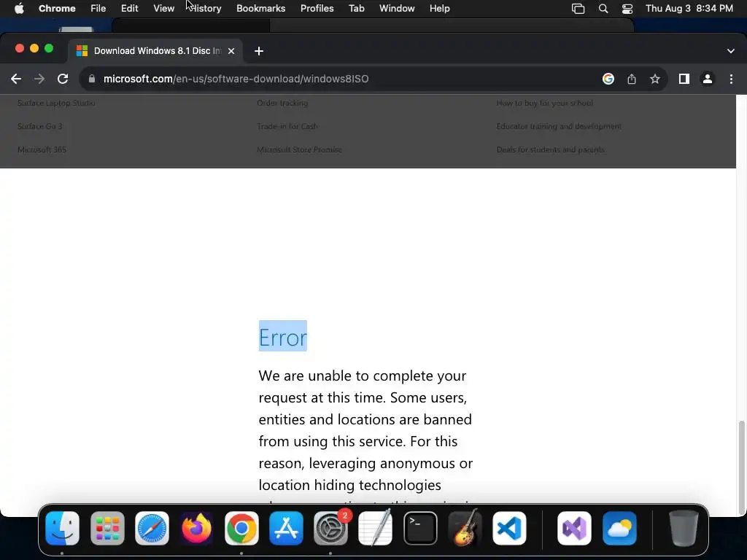The width and height of the screenshot is (747, 560).
Task: Open the Edit menu
Action: pos(130,9)
